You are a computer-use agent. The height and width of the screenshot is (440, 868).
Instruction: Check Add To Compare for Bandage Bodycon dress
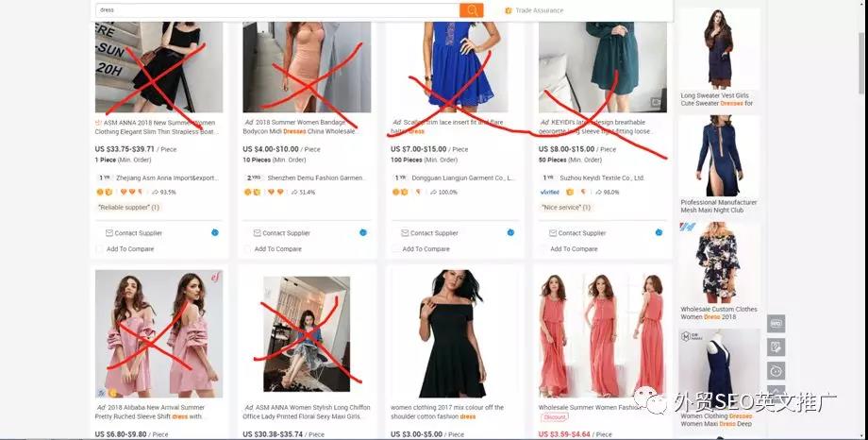coord(247,249)
